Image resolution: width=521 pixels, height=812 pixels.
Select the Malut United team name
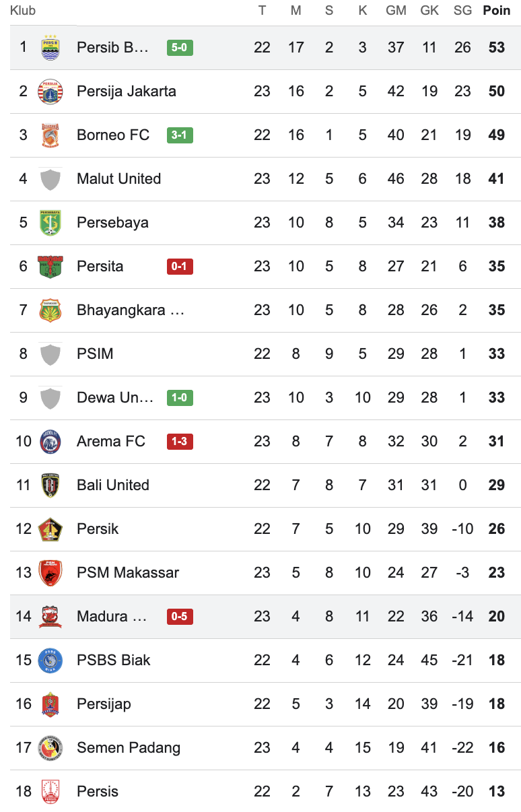119,179
